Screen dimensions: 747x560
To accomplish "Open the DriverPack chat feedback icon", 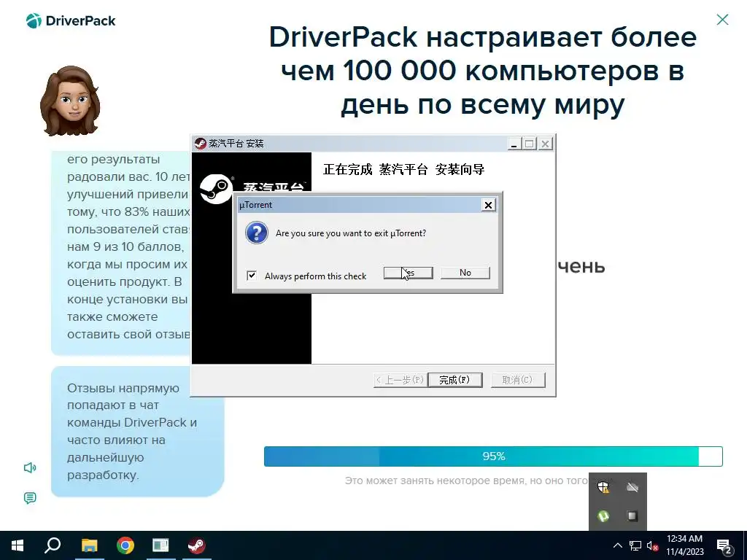I will coord(29,498).
